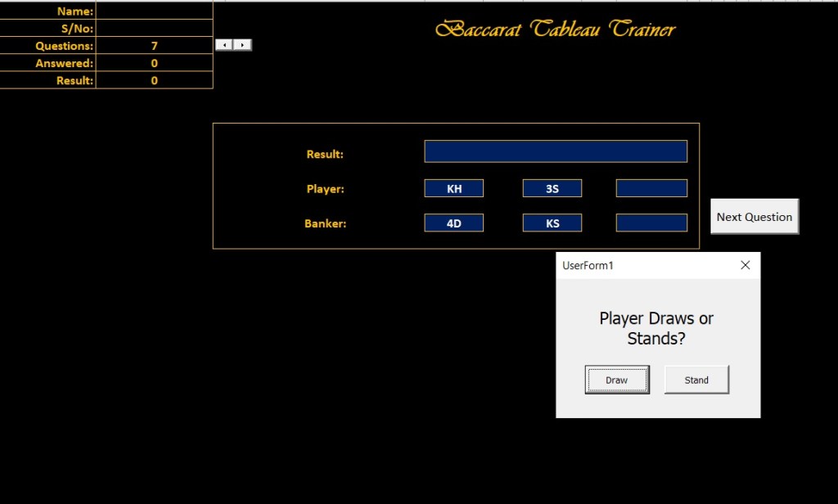Select the S/No input cell
Image resolution: width=838 pixels, height=504 pixels.
point(154,28)
